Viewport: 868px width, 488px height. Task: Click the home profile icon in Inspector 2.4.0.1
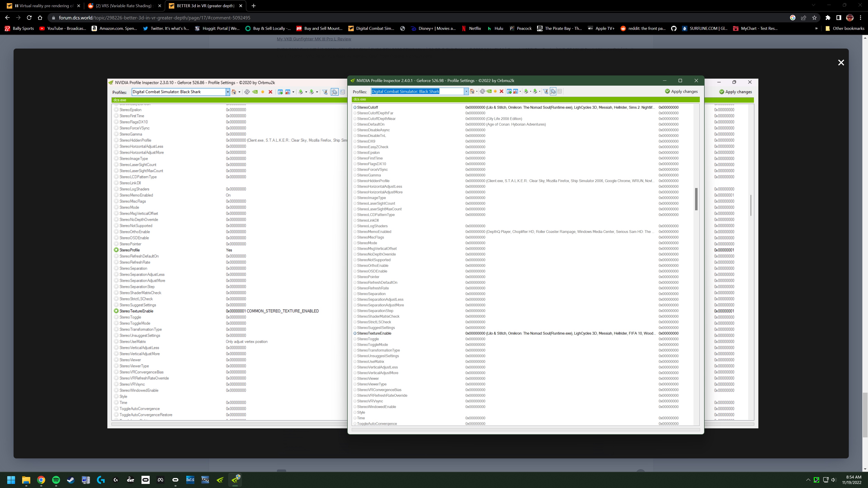pyautogui.click(x=472, y=91)
